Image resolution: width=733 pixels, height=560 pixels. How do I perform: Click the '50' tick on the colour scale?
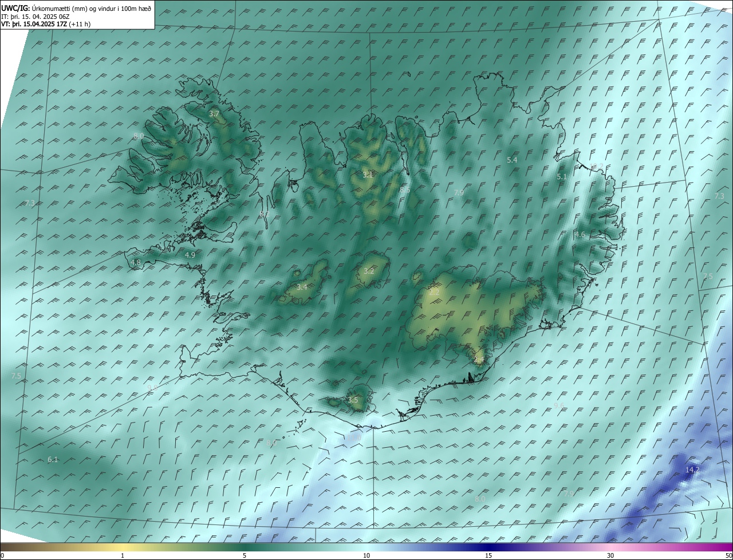pyautogui.click(x=728, y=556)
